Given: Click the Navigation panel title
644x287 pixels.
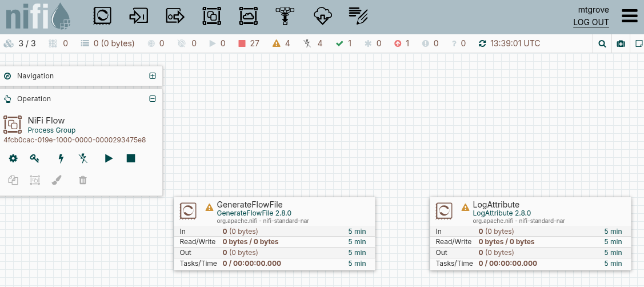Looking at the screenshot, I should (x=35, y=75).
